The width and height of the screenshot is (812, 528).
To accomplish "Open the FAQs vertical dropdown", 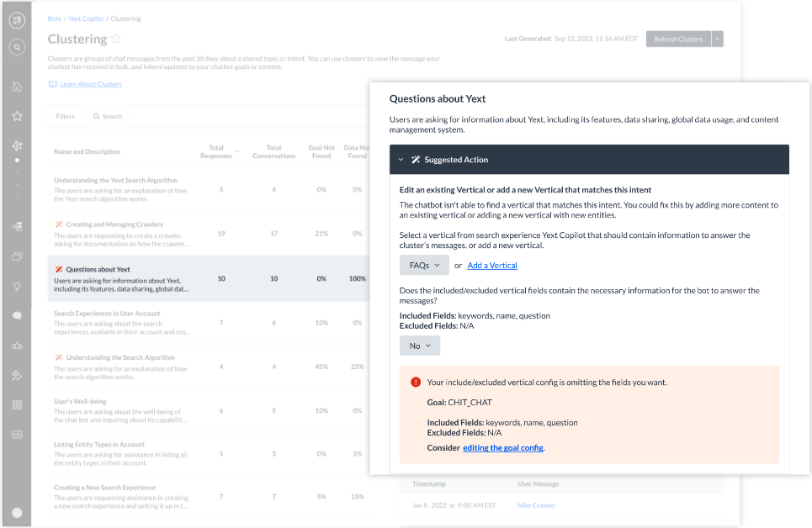I will click(424, 265).
